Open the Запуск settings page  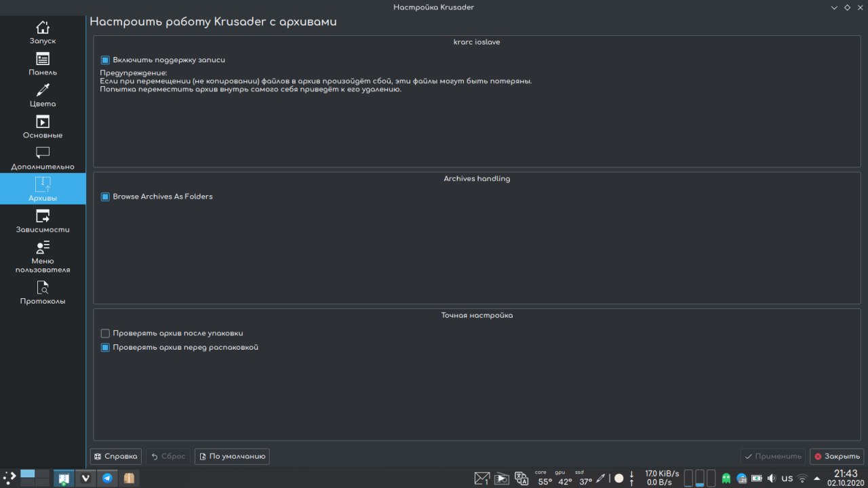tap(43, 33)
